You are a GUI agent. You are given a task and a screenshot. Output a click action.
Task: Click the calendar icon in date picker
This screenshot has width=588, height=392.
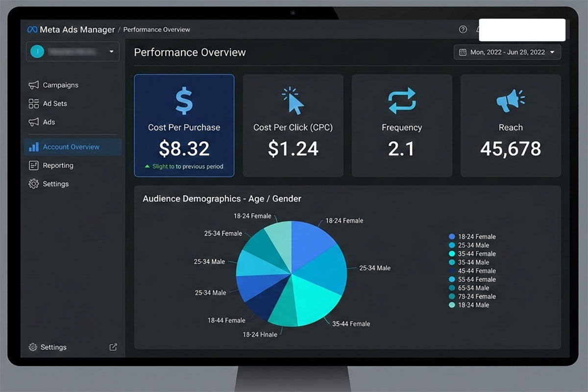[463, 52]
